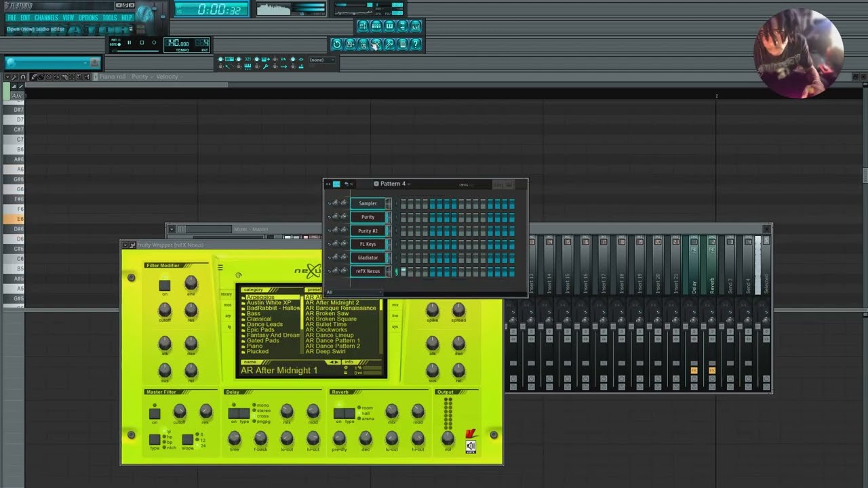Select the Sampler channel button
The width and height of the screenshot is (868, 488).
click(368, 203)
